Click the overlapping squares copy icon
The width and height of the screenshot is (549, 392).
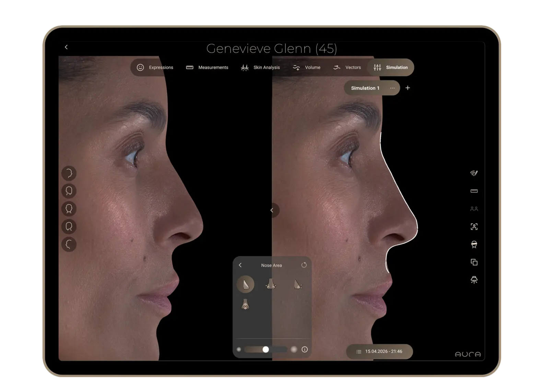[474, 262]
